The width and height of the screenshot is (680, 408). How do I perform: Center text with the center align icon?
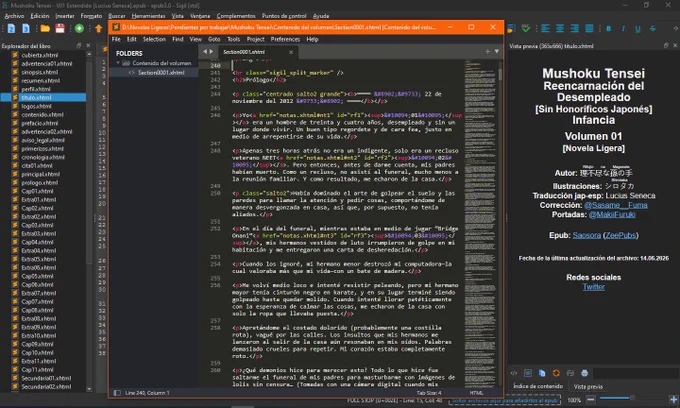(560, 29)
